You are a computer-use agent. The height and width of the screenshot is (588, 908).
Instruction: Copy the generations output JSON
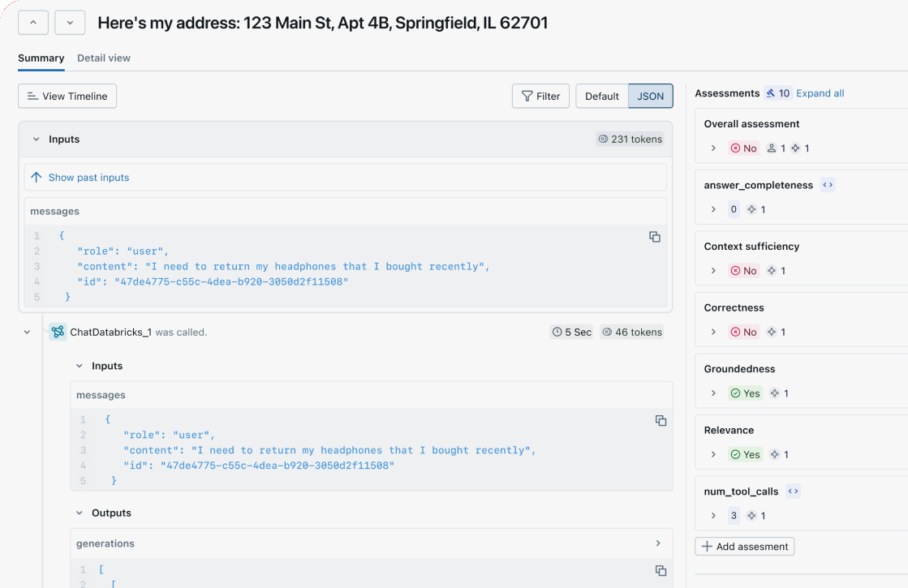[661, 571]
